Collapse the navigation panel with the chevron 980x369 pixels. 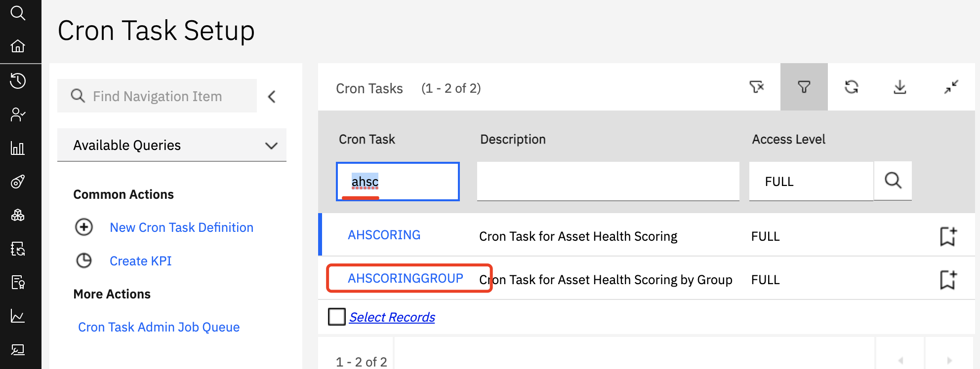272,96
